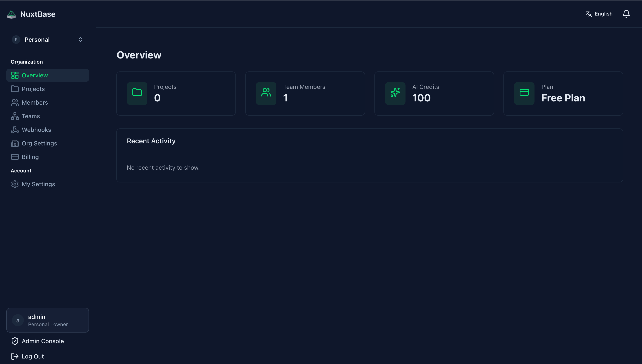Click the Free Plan card

[563, 93]
